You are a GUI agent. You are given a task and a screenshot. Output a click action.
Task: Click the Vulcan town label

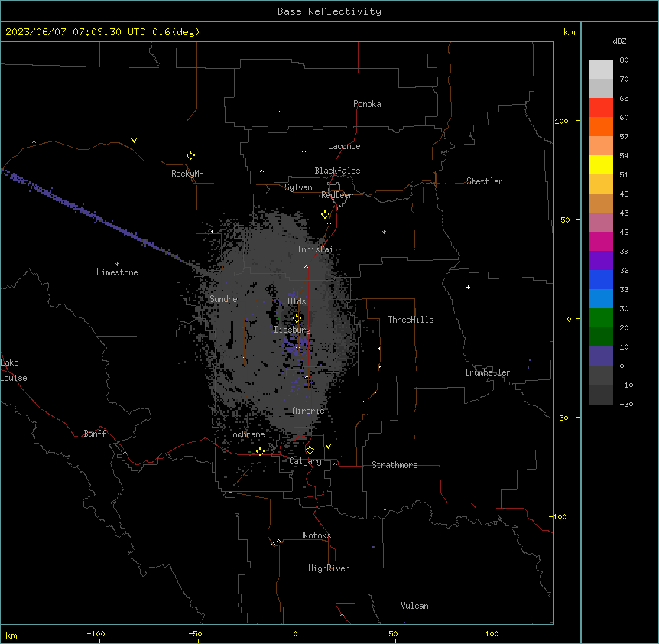pyautogui.click(x=415, y=606)
